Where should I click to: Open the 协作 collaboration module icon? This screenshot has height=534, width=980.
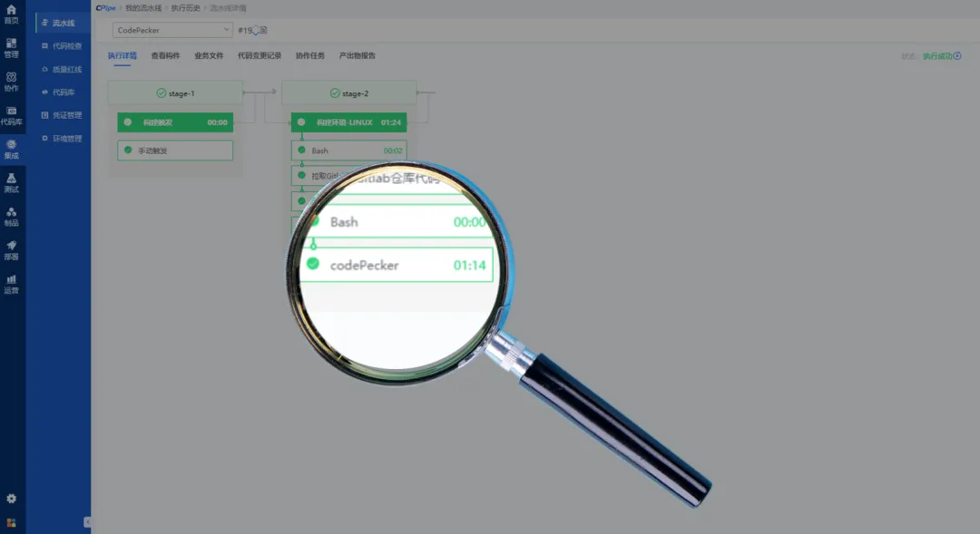(11, 77)
